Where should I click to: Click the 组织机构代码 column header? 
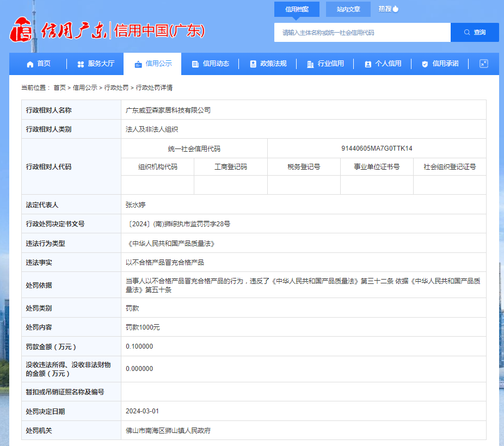(157, 167)
